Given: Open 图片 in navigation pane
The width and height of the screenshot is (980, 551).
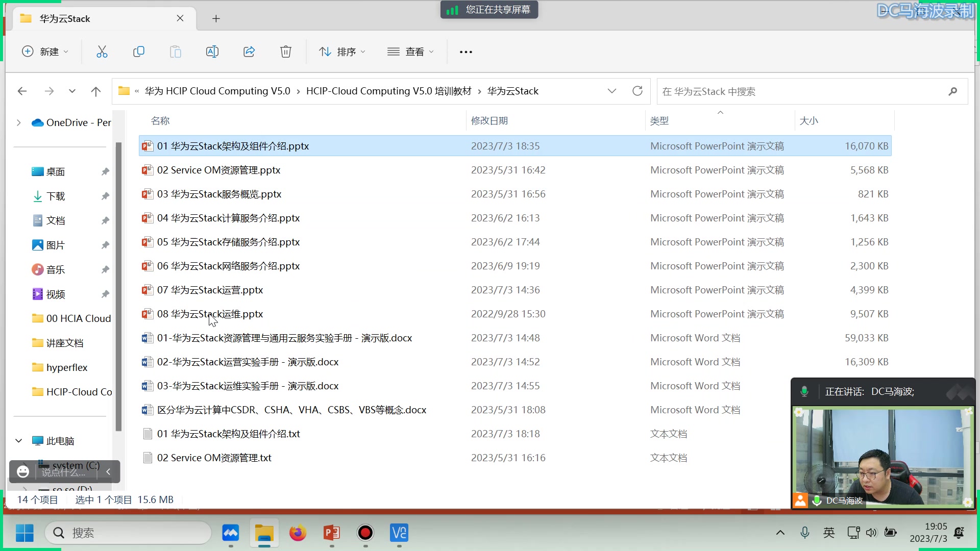Looking at the screenshot, I should tap(56, 245).
